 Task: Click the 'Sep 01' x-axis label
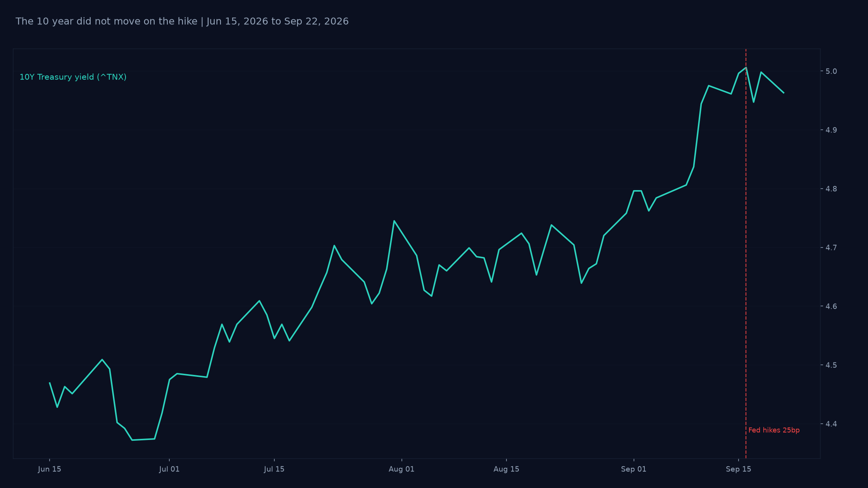tap(634, 469)
